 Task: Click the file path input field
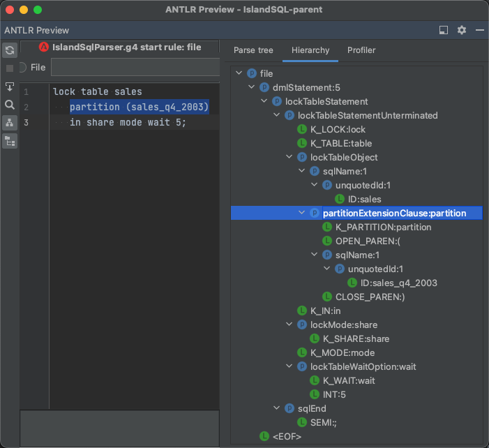[135, 68]
